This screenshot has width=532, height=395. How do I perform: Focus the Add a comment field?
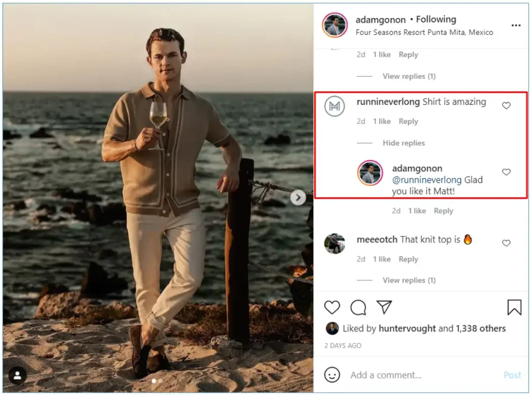coord(424,375)
